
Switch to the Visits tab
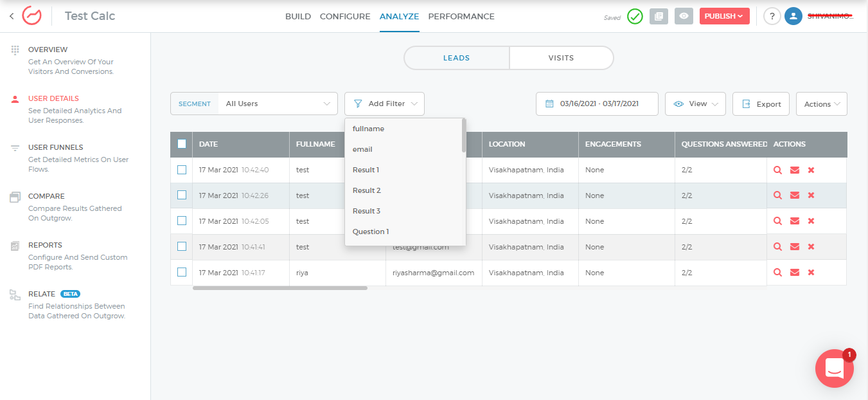[x=561, y=58]
